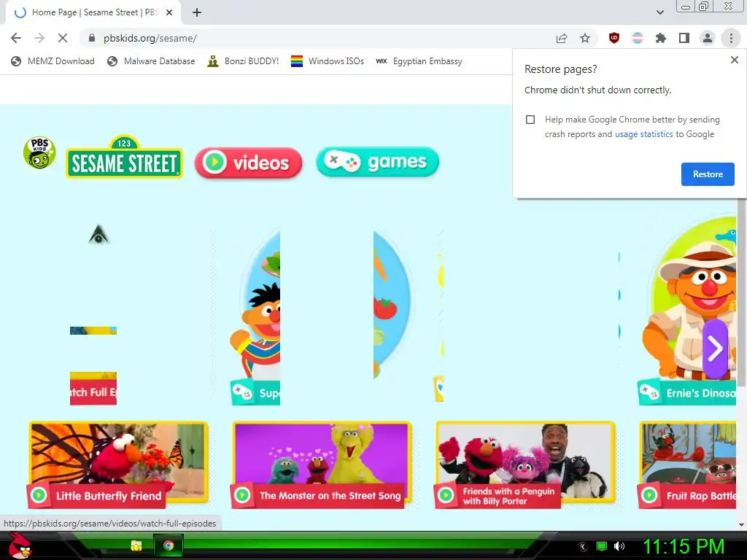The height and width of the screenshot is (560, 747).
Task: Toggle the browser side panel
Action: (684, 38)
